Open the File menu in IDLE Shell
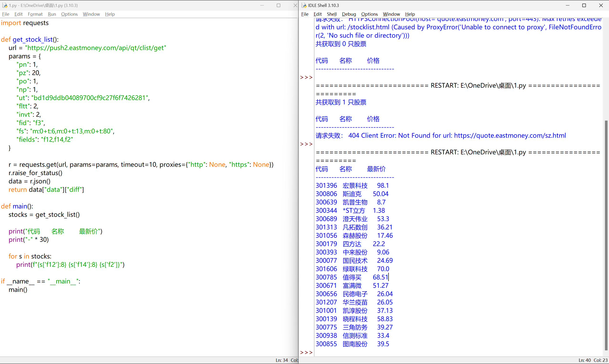The width and height of the screenshot is (609, 364). [305, 14]
